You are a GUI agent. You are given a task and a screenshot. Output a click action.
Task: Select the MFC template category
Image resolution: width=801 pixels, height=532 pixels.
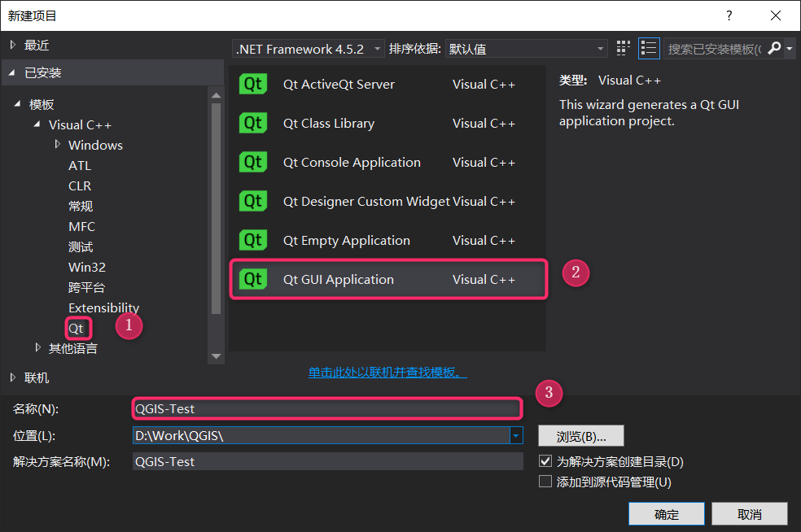coord(81,226)
